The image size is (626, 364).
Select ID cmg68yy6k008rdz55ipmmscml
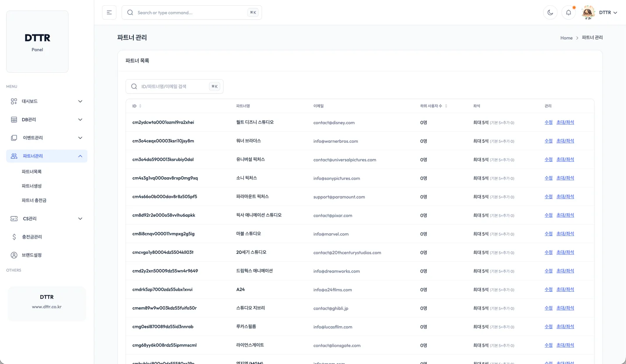tap(164, 345)
